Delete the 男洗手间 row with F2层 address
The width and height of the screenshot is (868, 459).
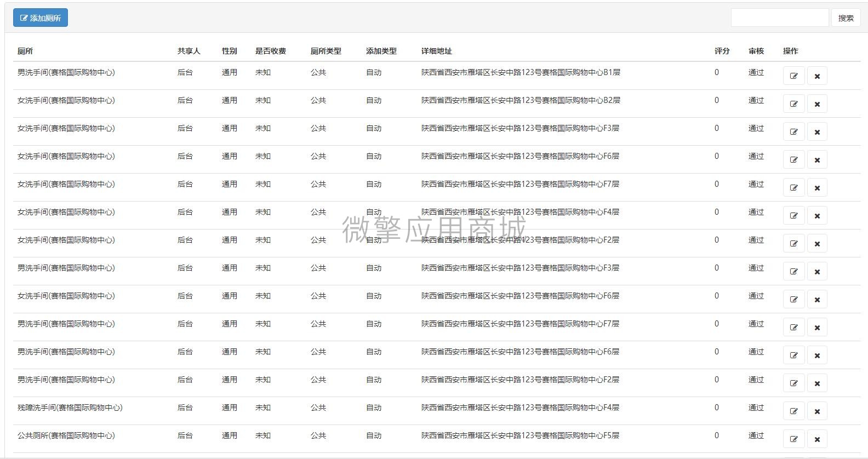pyautogui.click(x=817, y=383)
